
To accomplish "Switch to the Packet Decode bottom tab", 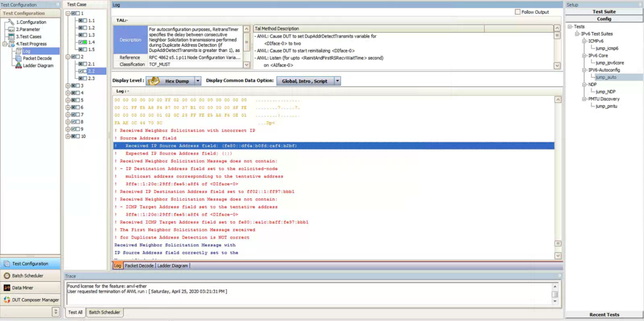I will click(x=139, y=266).
